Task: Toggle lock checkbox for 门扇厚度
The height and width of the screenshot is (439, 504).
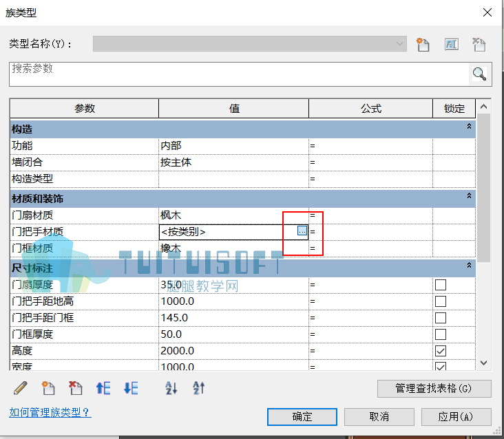Action: point(441,285)
